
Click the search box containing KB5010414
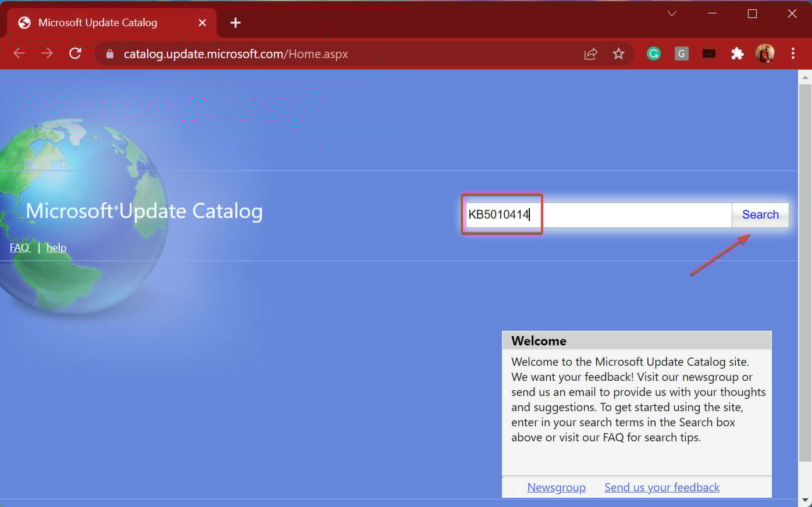click(x=599, y=215)
